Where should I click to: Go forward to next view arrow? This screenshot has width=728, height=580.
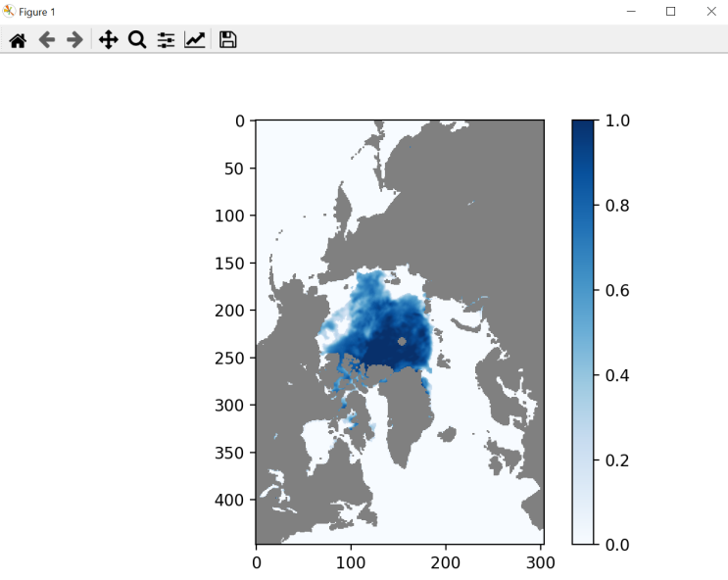click(x=74, y=39)
